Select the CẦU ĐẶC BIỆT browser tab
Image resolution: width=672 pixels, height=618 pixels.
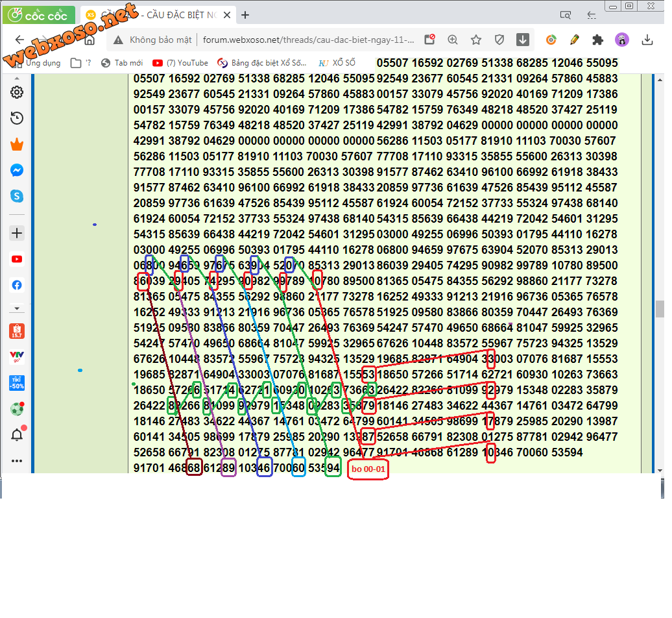158,16
